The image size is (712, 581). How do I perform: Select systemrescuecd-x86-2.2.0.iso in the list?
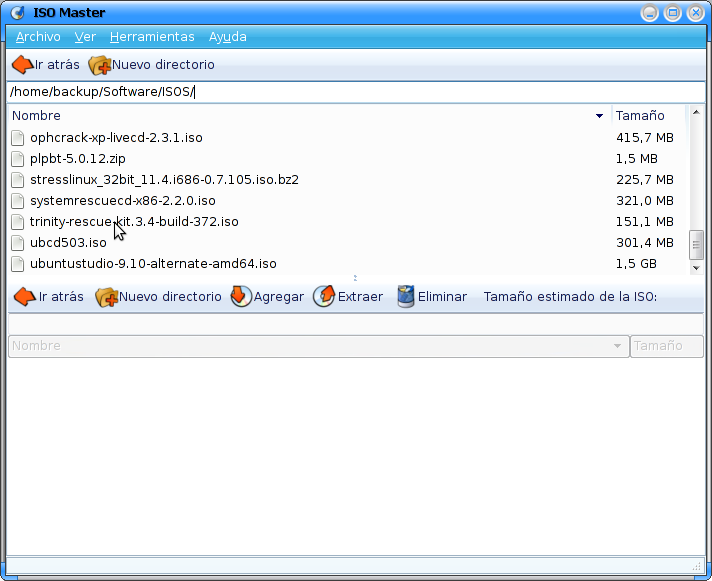(122, 201)
